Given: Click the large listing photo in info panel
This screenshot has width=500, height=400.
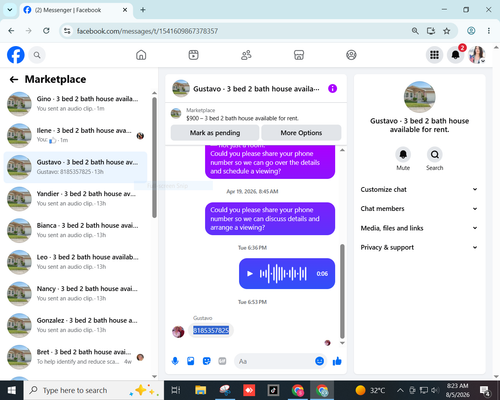Looking at the screenshot, I should 419,97.
